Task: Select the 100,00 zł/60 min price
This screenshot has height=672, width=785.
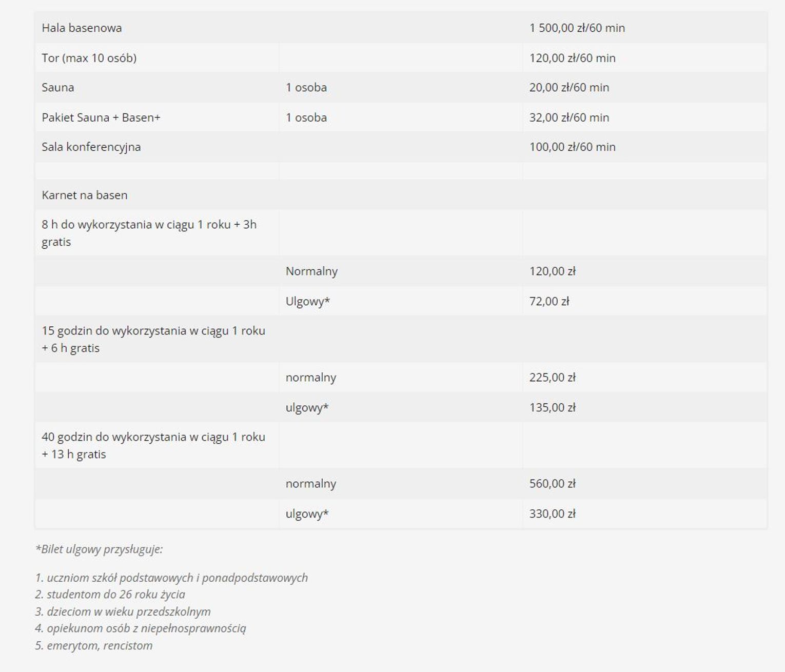Action: pos(572,147)
